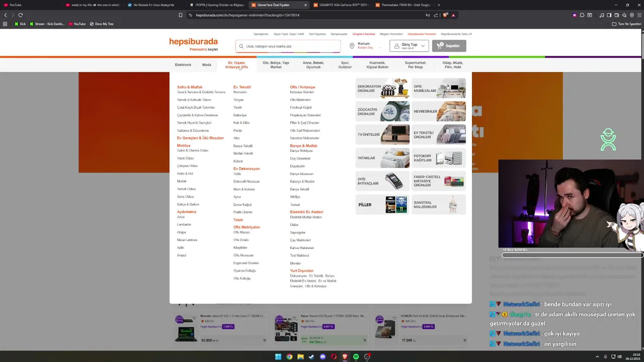The width and height of the screenshot is (644, 362).
Task: Open Discord from the taskbar
Action: coord(323,356)
